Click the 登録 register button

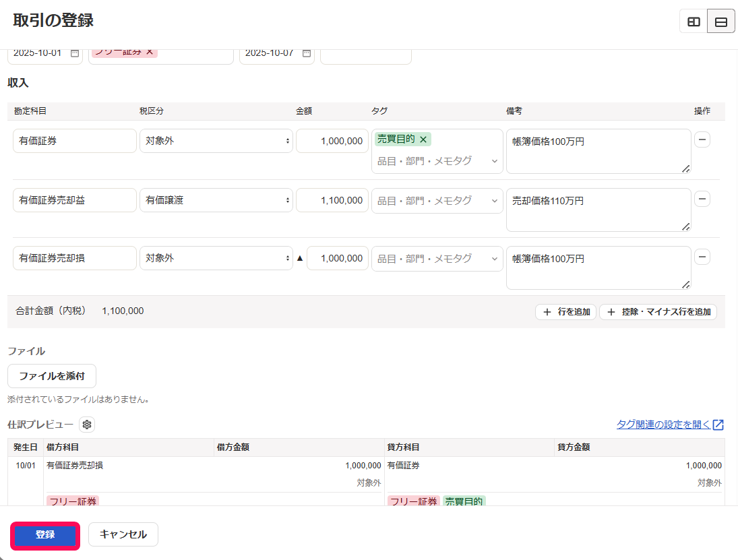pos(45,535)
